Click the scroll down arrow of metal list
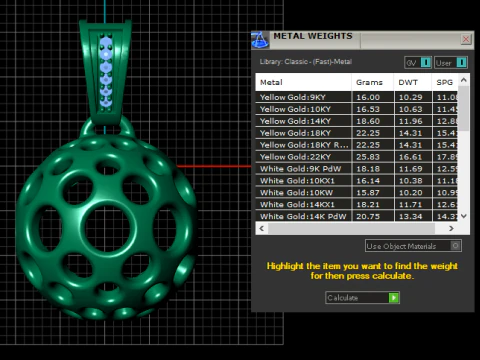Viewport: 480px width, 360px height. tap(464, 216)
